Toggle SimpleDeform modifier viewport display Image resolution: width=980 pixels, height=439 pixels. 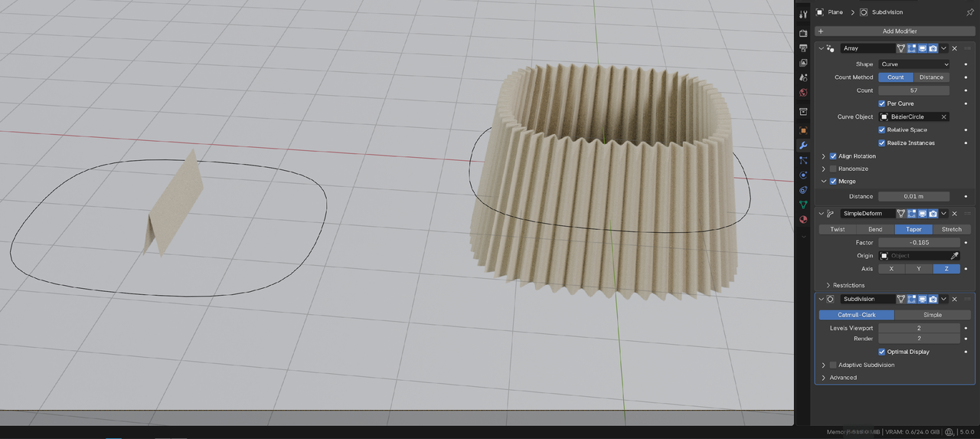click(923, 214)
